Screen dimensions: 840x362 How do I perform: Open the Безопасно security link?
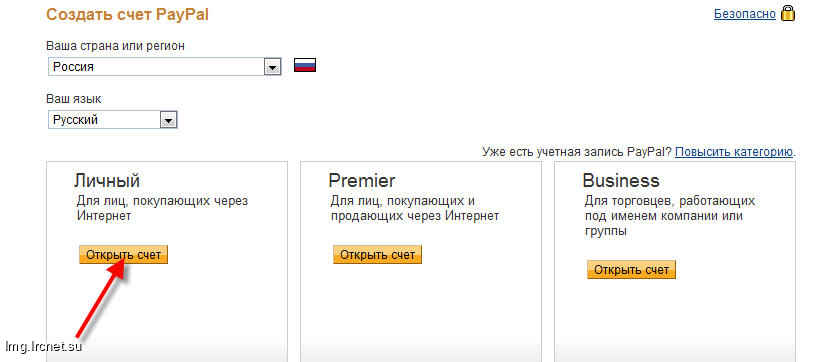point(745,14)
